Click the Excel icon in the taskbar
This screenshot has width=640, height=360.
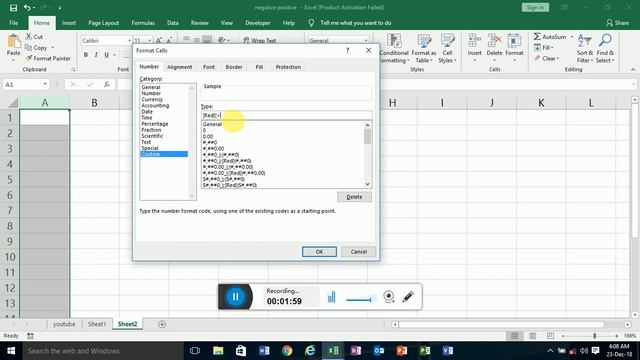[x=333, y=351]
